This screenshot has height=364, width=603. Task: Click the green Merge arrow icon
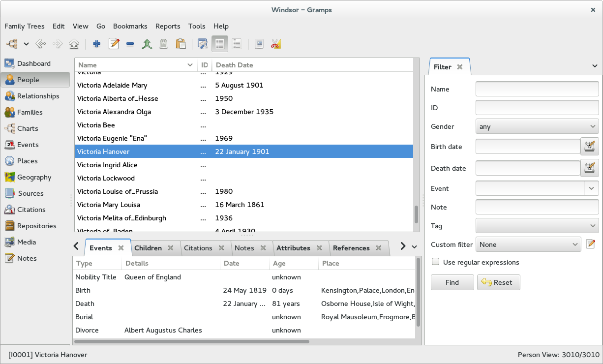coord(147,44)
